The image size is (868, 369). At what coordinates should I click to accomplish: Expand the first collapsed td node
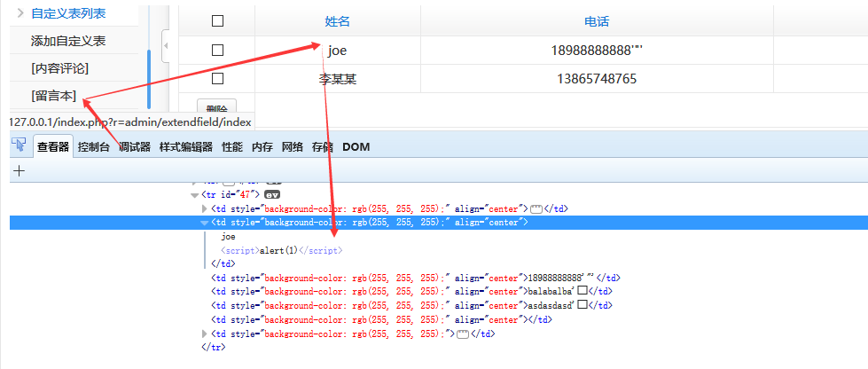pyautogui.click(x=205, y=208)
